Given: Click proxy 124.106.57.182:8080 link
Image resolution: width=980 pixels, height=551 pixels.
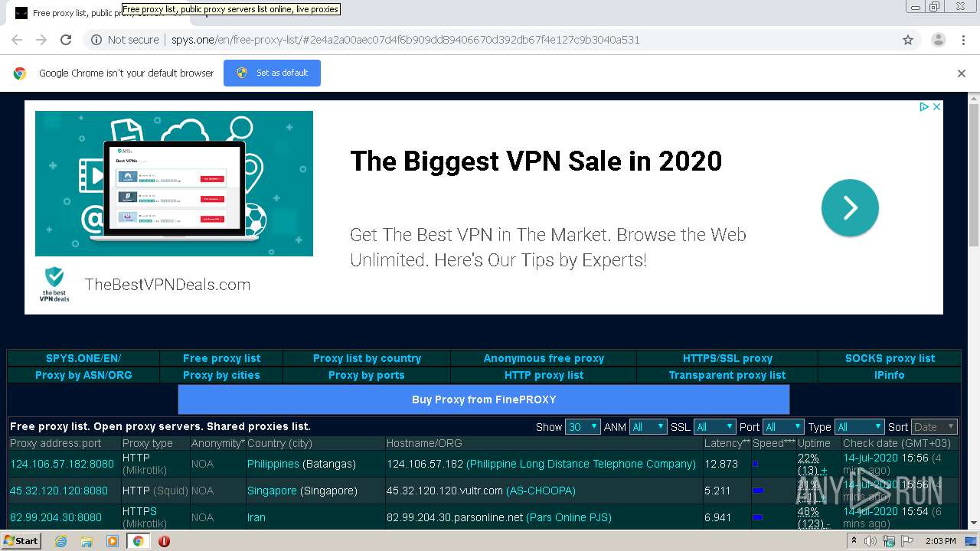Looking at the screenshot, I should (62, 464).
